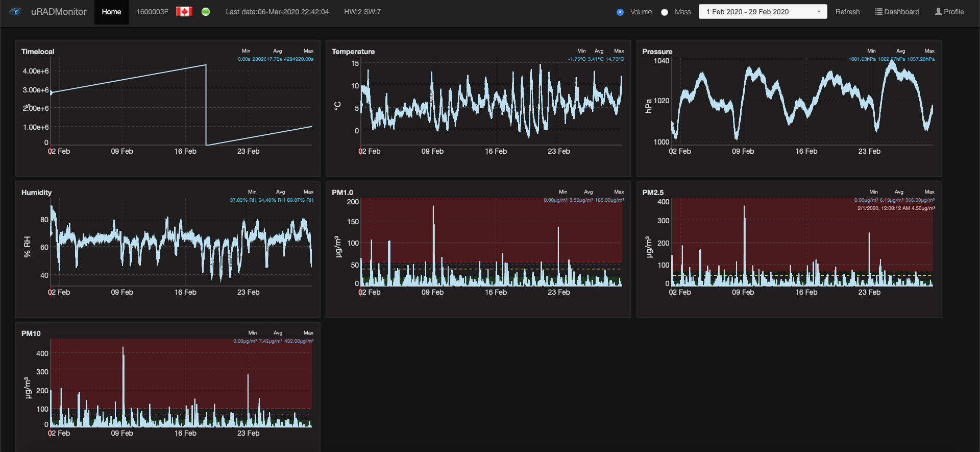The height and width of the screenshot is (452, 980).
Task: Click the Timelocal chart start data point
Action: tap(51, 93)
